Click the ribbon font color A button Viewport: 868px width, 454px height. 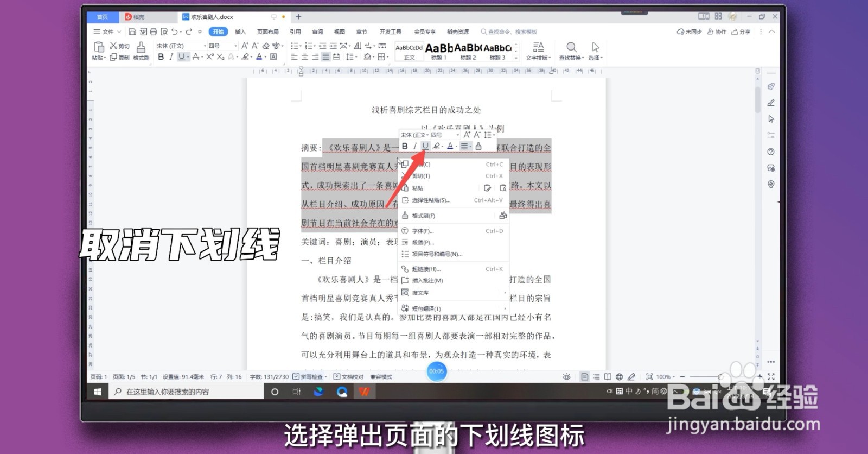[259, 56]
